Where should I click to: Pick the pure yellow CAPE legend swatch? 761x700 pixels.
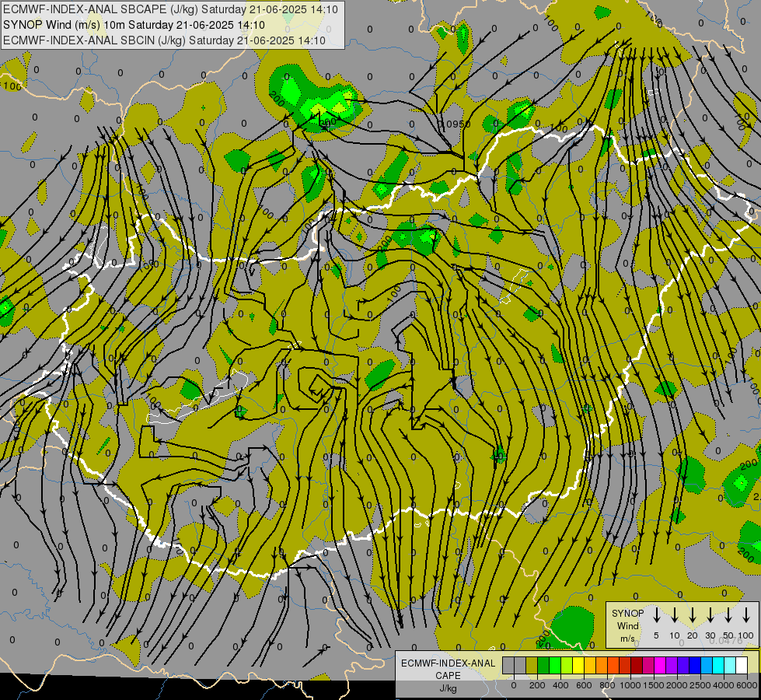pyautogui.click(x=578, y=665)
